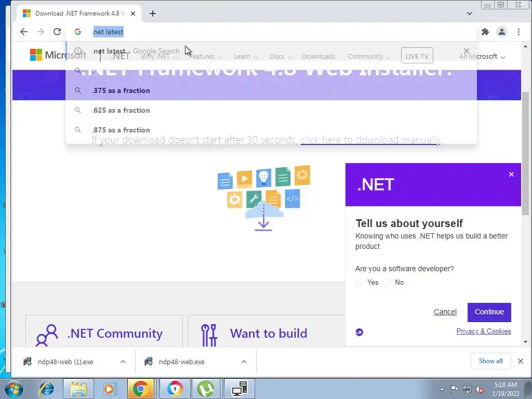Remove the '.net latest' suggestion with the X
The image size is (532, 399).
(x=467, y=51)
